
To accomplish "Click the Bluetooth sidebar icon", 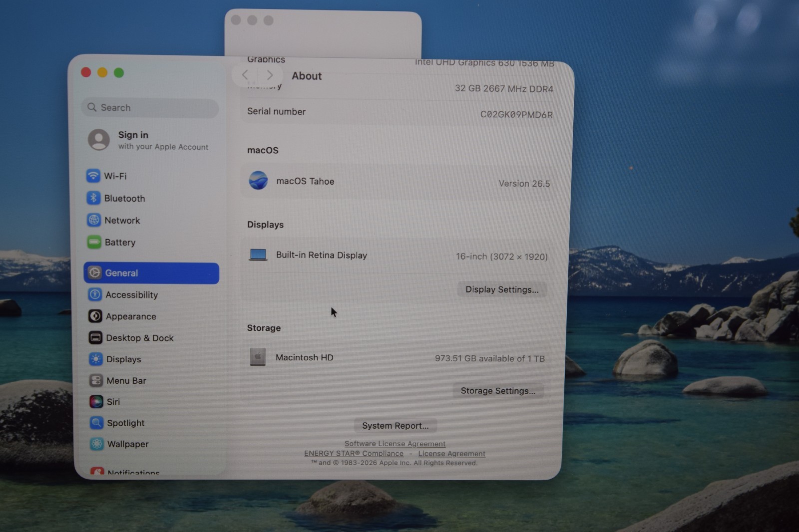I will pos(93,198).
